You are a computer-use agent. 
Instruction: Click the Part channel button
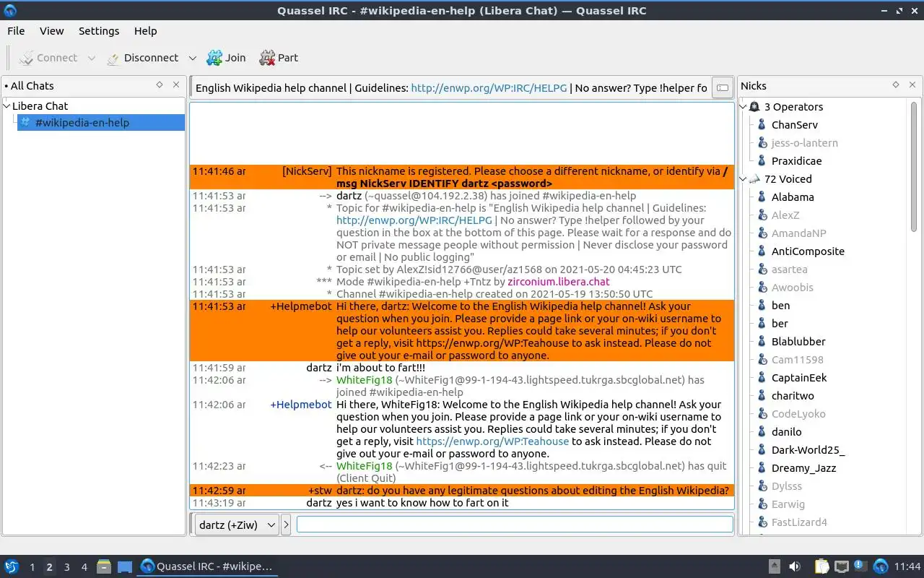[279, 58]
